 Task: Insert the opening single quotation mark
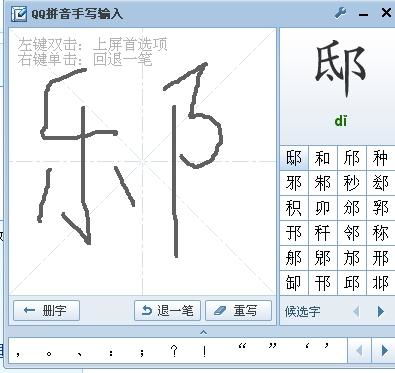[307, 346]
